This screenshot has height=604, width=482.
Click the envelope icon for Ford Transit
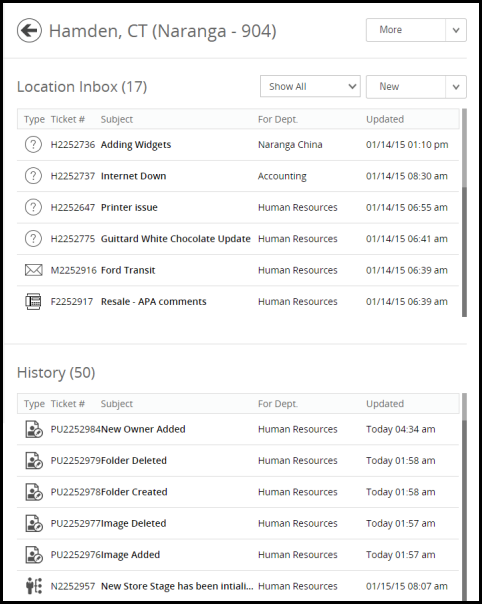click(34, 270)
